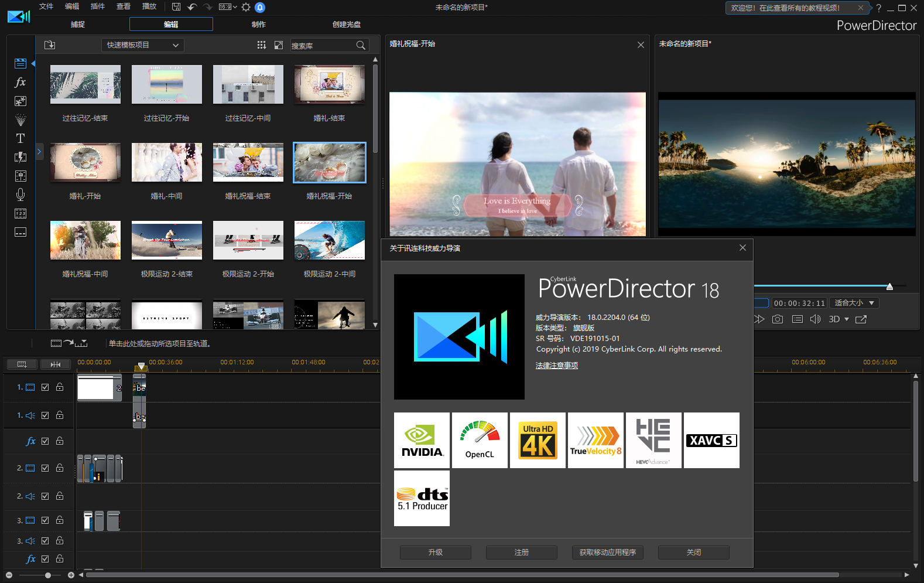This screenshot has height=583, width=924.
Task: Click the save project icon
Action: click(176, 7)
